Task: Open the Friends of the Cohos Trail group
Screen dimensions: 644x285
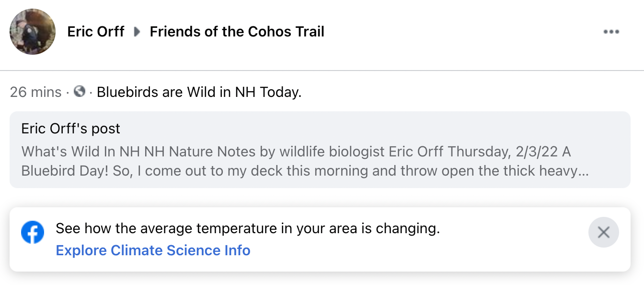Action: tap(237, 32)
